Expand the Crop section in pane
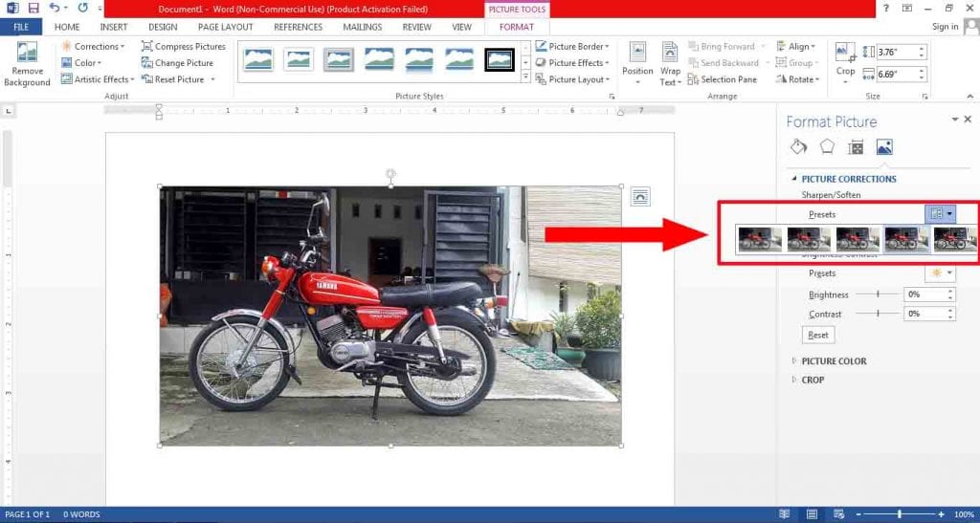Viewport: 980px width, 523px height. (813, 380)
